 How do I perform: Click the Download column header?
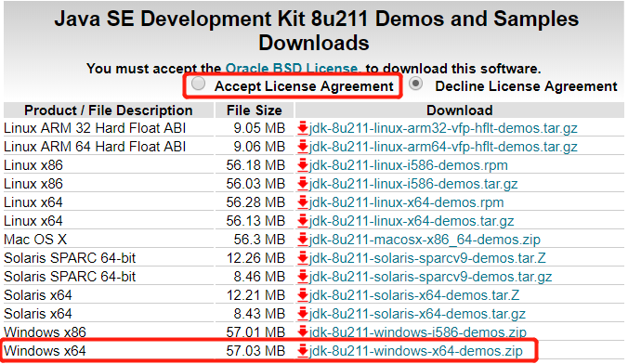click(x=459, y=110)
